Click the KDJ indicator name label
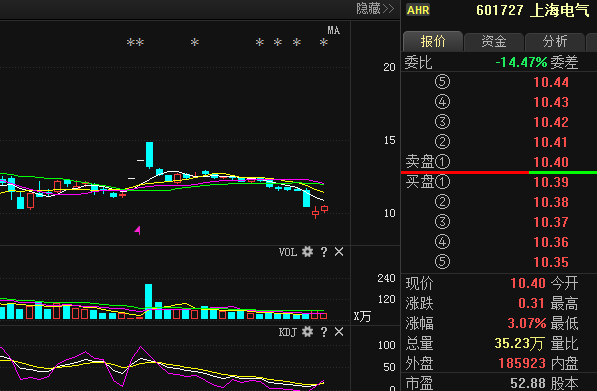 coord(287,332)
